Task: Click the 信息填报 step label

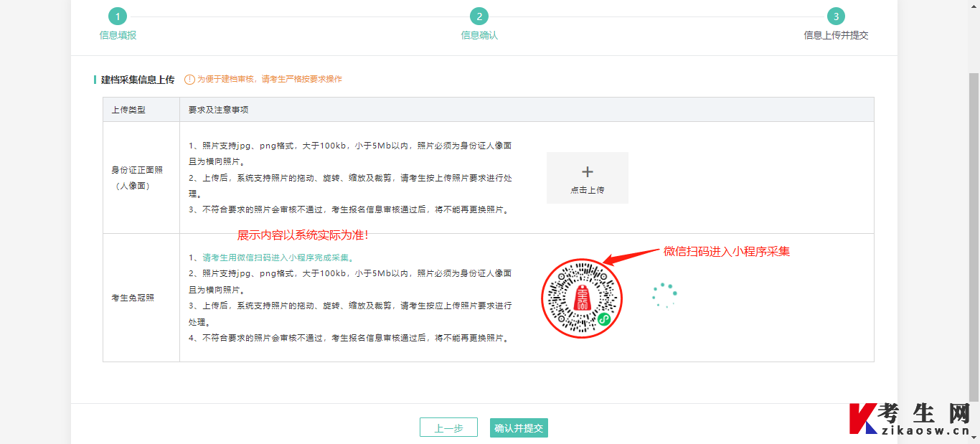Action: (118, 35)
